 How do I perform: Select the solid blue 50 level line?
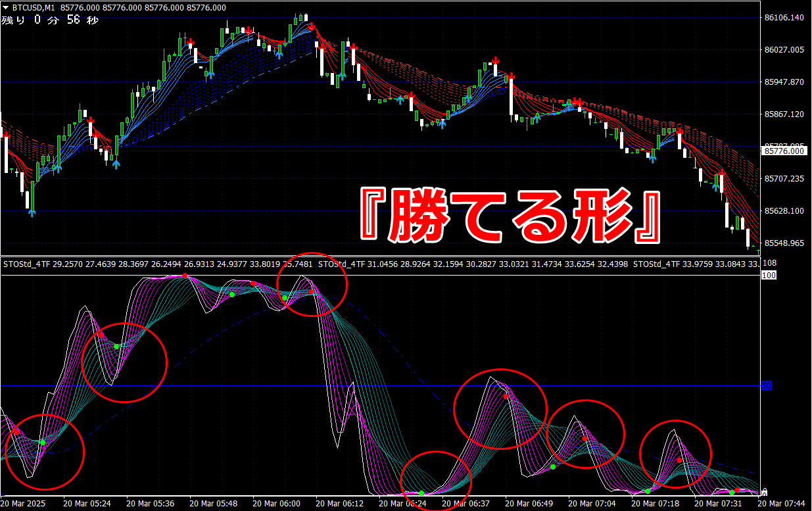pos(380,386)
